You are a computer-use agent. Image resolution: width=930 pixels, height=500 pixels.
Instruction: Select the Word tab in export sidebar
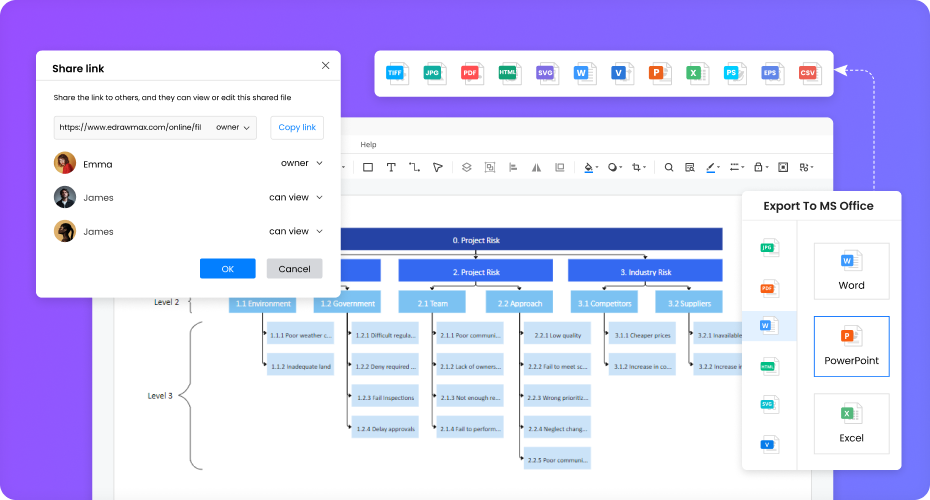coord(768,326)
